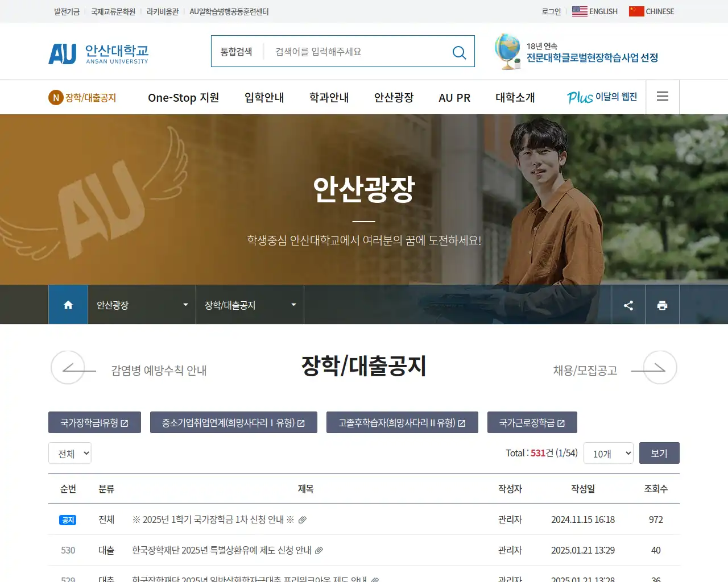Open the share icon on the breadcrumb bar

(x=628, y=305)
